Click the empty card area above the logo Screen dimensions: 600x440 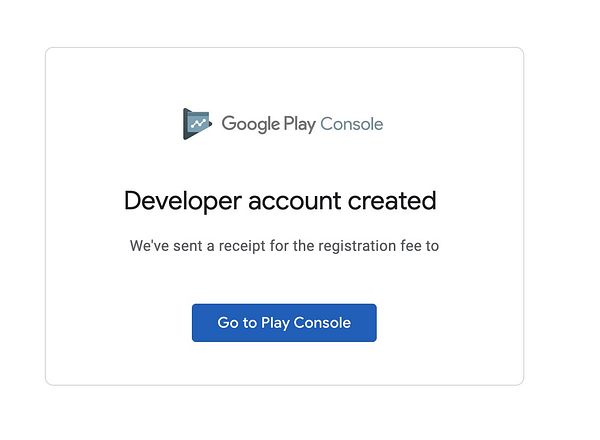pyautogui.click(x=284, y=77)
